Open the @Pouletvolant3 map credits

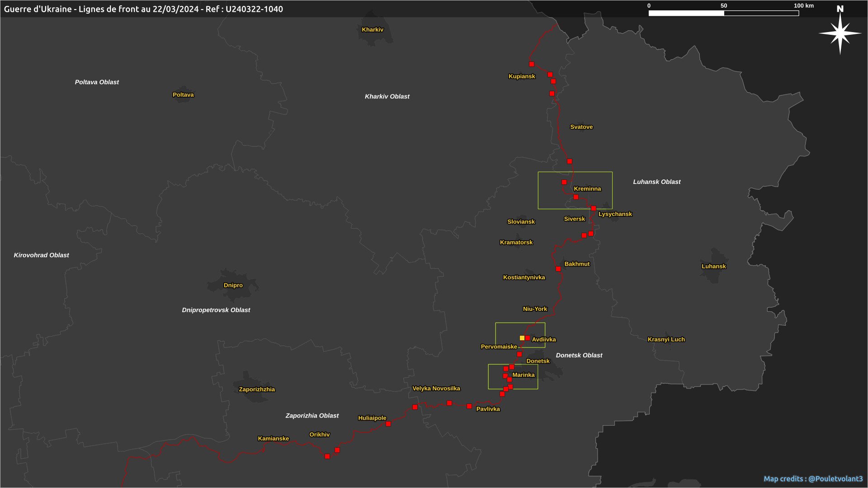click(x=813, y=479)
